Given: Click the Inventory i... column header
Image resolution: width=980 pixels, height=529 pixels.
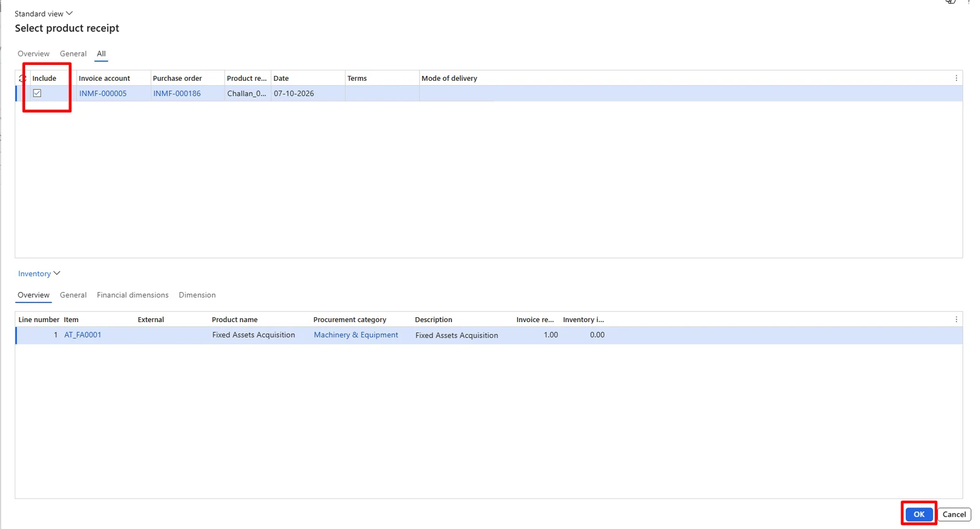Looking at the screenshot, I should click(583, 320).
